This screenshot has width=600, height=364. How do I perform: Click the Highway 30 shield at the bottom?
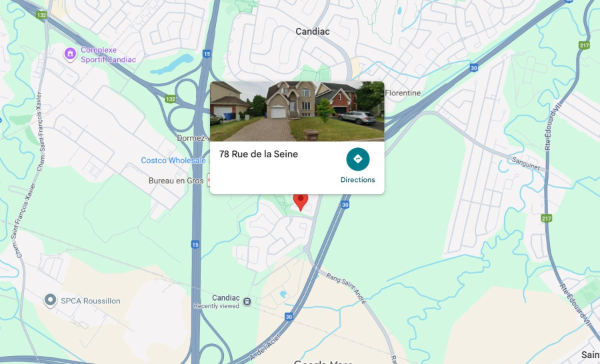tap(289, 317)
